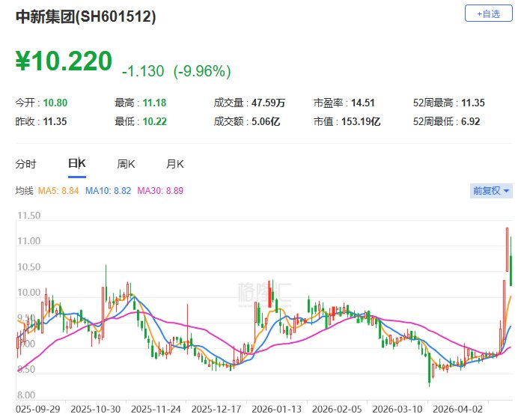521x420 pixels.
Task: Select the 日K tab
Action: [x=77, y=164]
